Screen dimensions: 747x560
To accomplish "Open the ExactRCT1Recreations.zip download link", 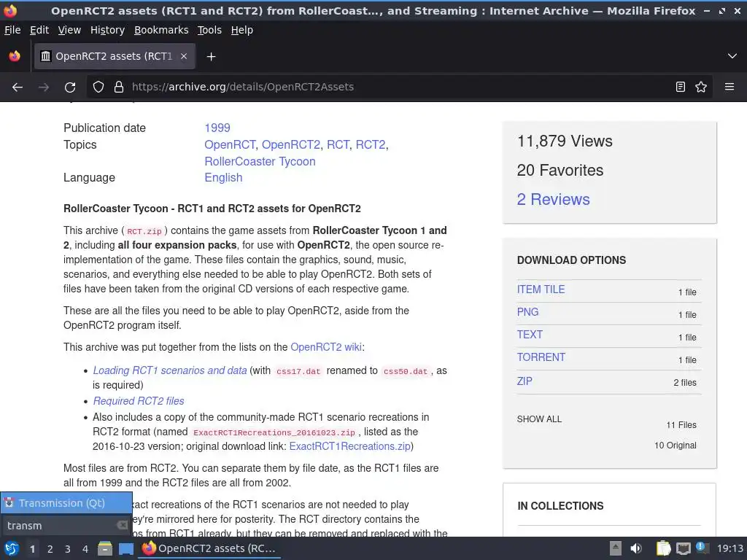I will (x=349, y=446).
